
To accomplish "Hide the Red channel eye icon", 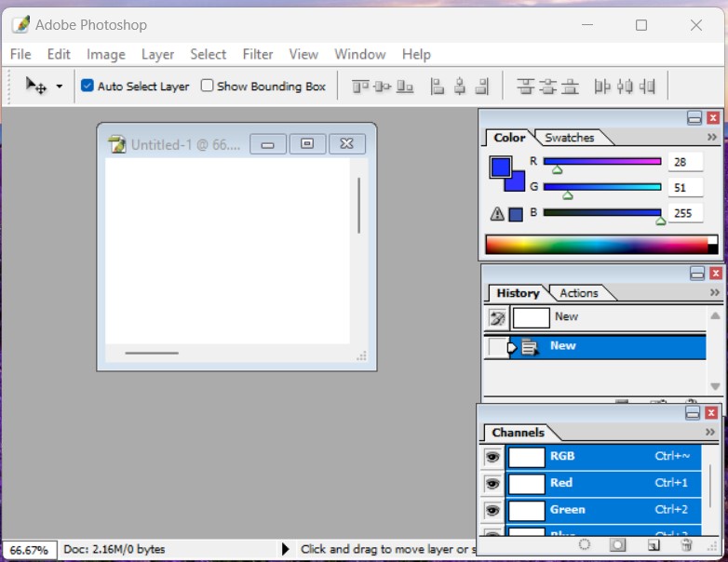I will pyautogui.click(x=492, y=484).
